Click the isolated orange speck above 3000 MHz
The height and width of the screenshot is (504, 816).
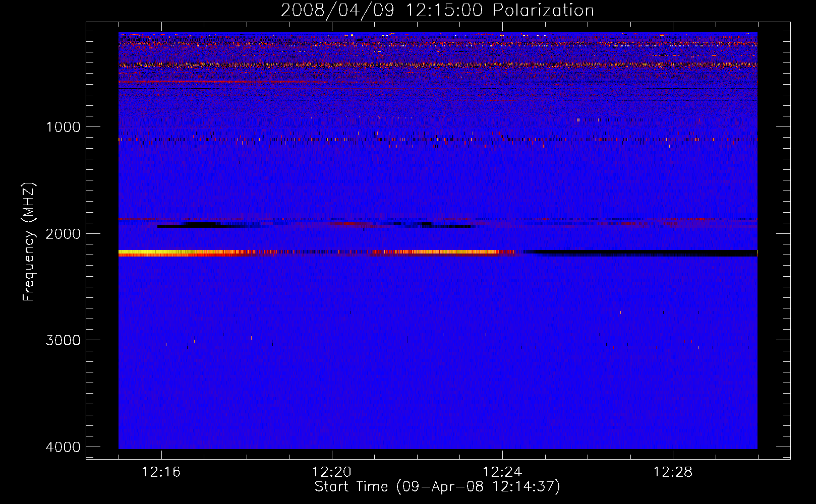(620, 312)
